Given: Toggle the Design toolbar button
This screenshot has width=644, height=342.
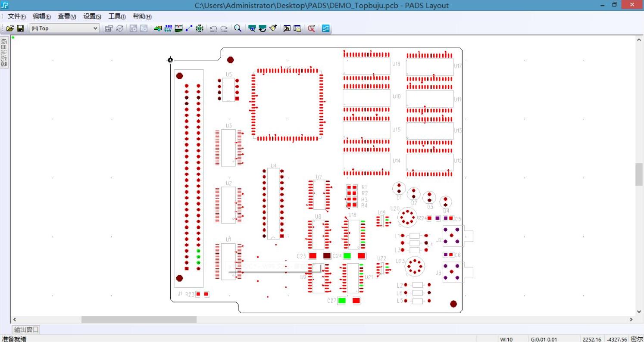Looking at the screenshot, I should [x=168, y=28].
